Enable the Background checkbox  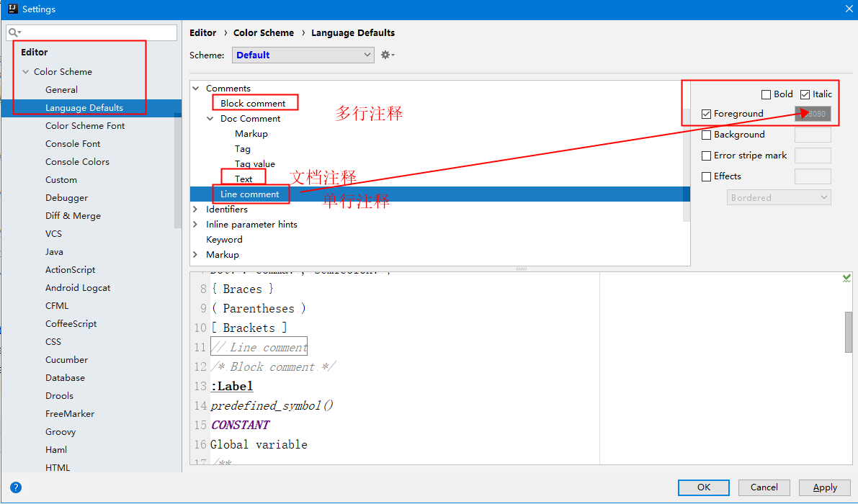707,135
